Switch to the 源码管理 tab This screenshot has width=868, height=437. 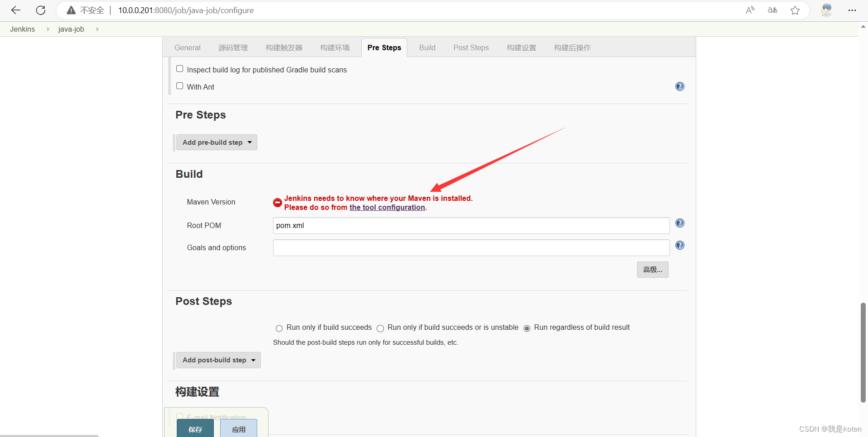[x=233, y=47]
